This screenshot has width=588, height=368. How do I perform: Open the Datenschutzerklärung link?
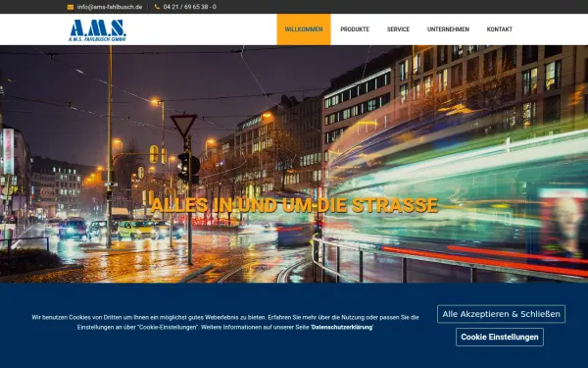pos(342,327)
